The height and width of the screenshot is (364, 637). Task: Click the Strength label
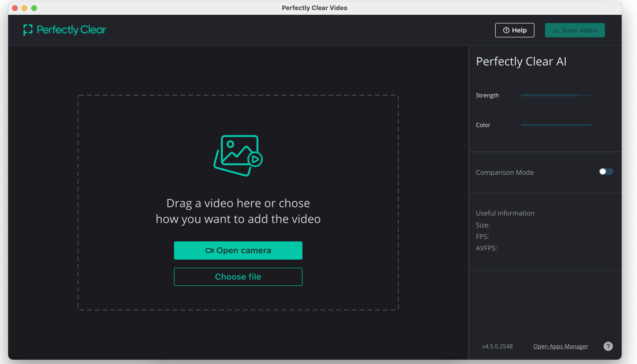tap(487, 95)
